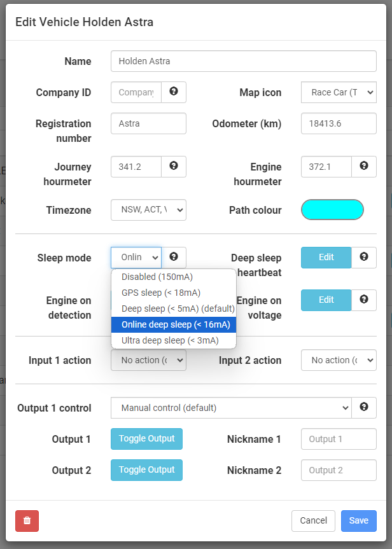This screenshot has height=549, width=392.
Task: Open the Timezone dropdown
Action: [x=148, y=210]
